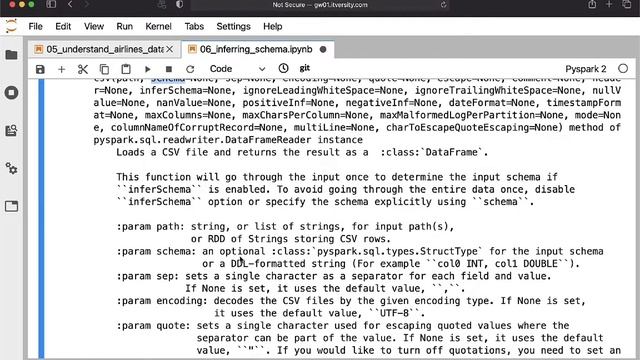Click the highlighted word 'schema' in signature
Image resolution: width=640 pixels, height=360 pixels.
click(168, 80)
